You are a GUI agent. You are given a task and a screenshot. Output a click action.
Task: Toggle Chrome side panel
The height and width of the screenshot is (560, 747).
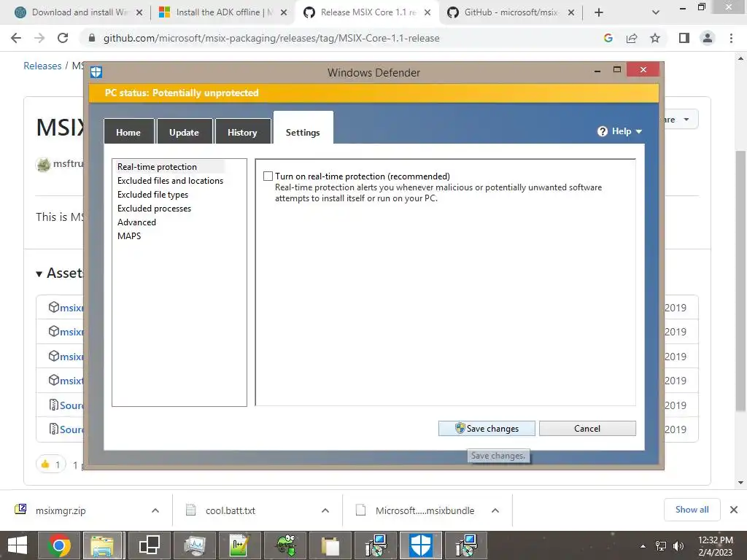(x=684, y=38)
